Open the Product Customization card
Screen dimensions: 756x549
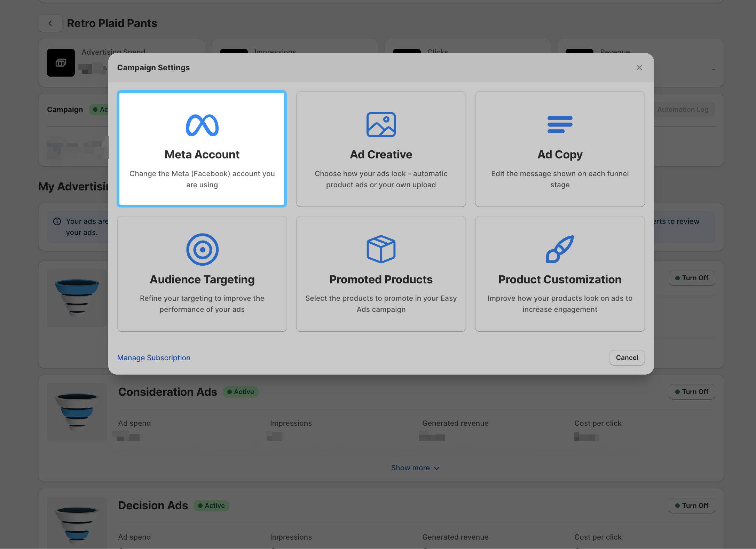click(x=560, y=274)
